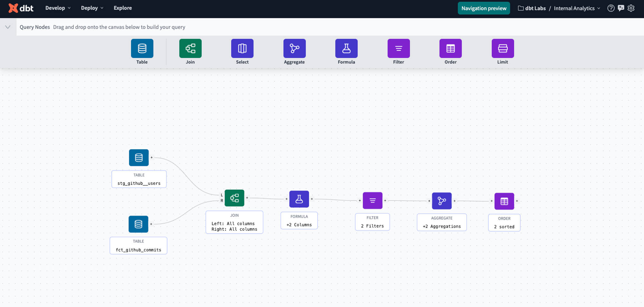Select the Formula node showing +2 Columns
Screen dimensions: 644x307
click(x=299, y=199)
